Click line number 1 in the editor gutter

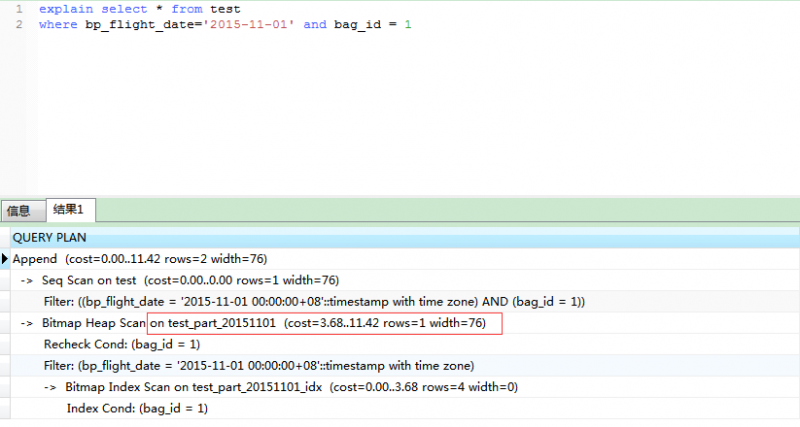click(x=19, y=9)
